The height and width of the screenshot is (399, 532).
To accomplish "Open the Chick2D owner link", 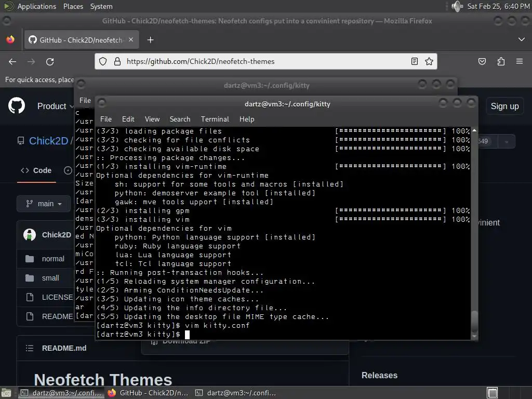I will (x=48, y=141).
